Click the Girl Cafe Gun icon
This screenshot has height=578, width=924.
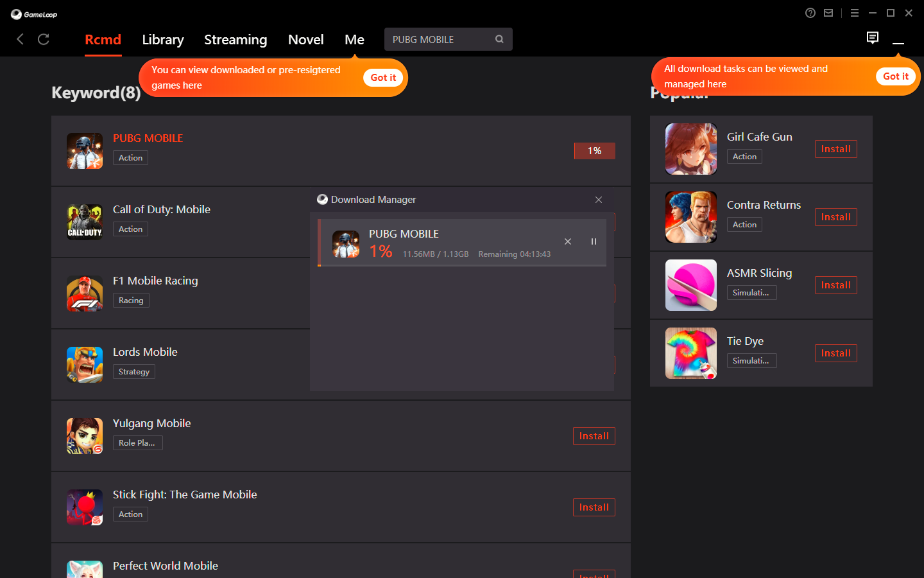coord(691,149)
